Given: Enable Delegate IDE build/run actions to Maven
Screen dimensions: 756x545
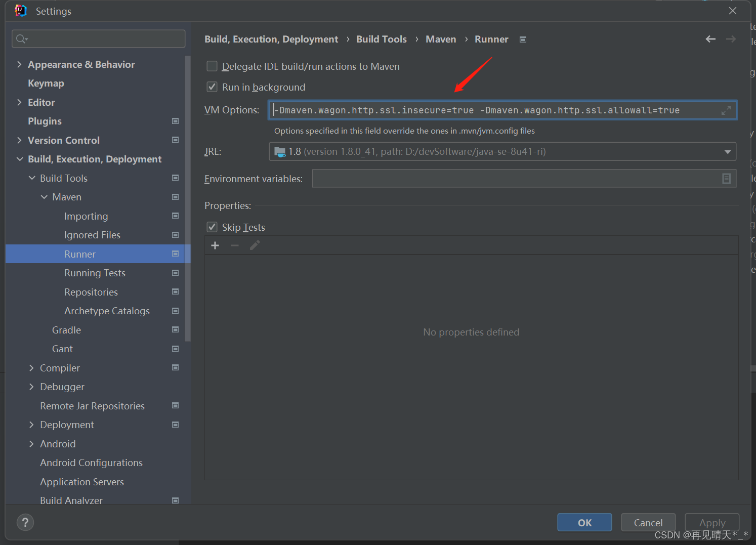Looking at the screenshot, I should point(212,66).
